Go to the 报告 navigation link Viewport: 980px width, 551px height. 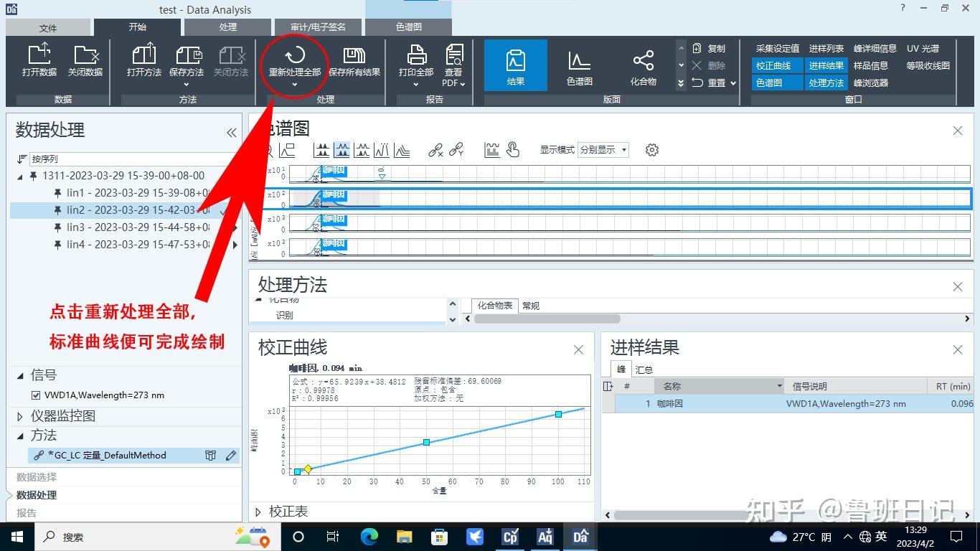[27, 513]
